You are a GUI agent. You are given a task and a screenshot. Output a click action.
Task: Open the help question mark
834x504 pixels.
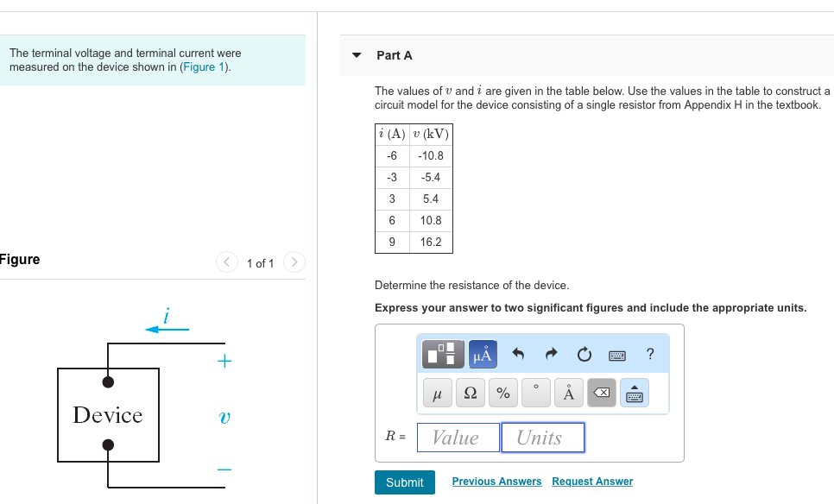click(x=650, y=353)
